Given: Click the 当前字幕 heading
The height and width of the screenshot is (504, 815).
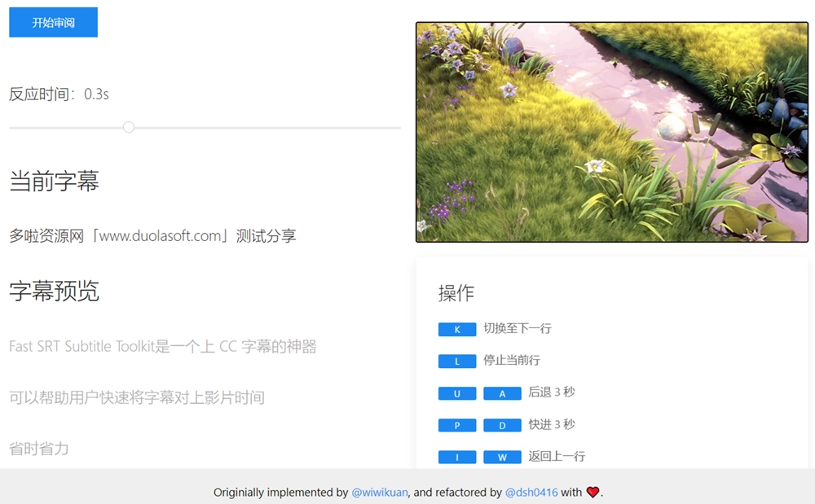Looking at the screenshot, I should 54,181.
